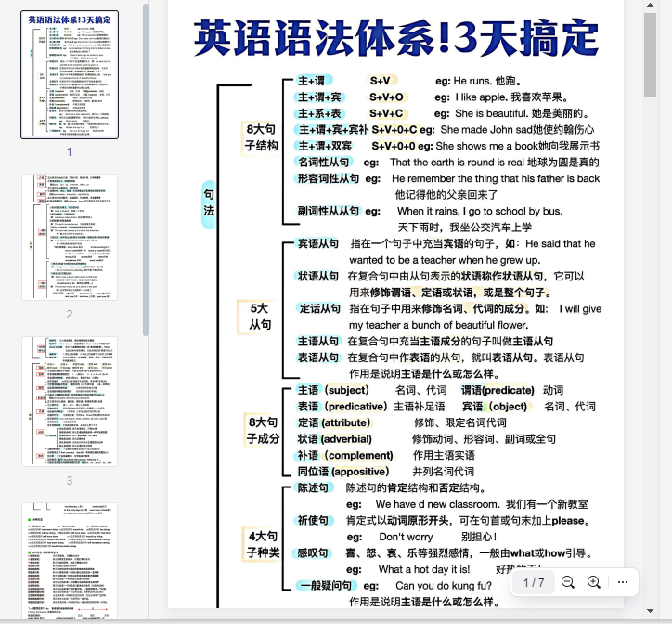This screenshot has width=672, height=624.
Task: Click the 主+系+表 highlighted label
Action: pyautogui.click(x=319, y=113)
